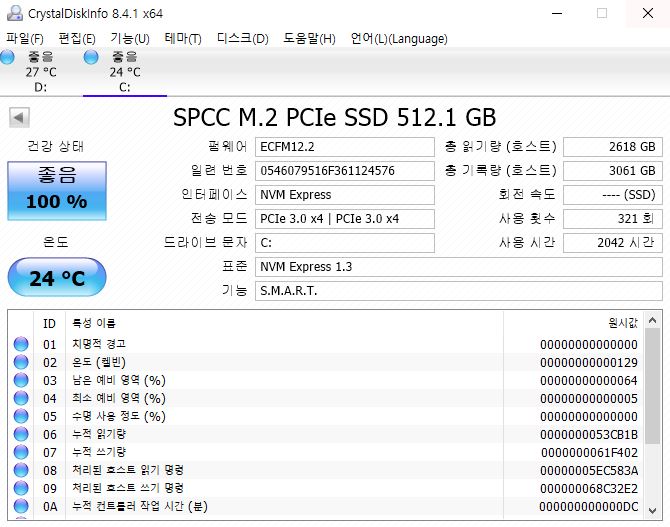Click status orb for attribute 08
The height and width of the screenshot is (527, 670).
click(x=21, y=470)
